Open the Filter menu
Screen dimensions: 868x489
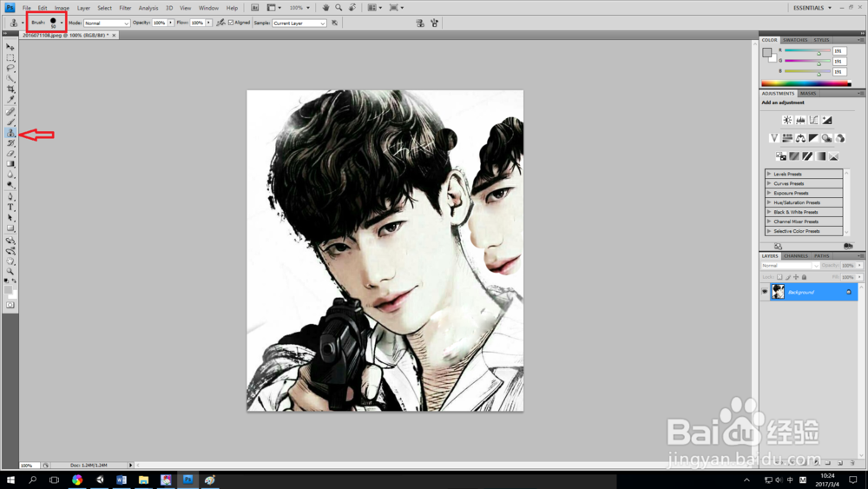[x=125, y=8]
